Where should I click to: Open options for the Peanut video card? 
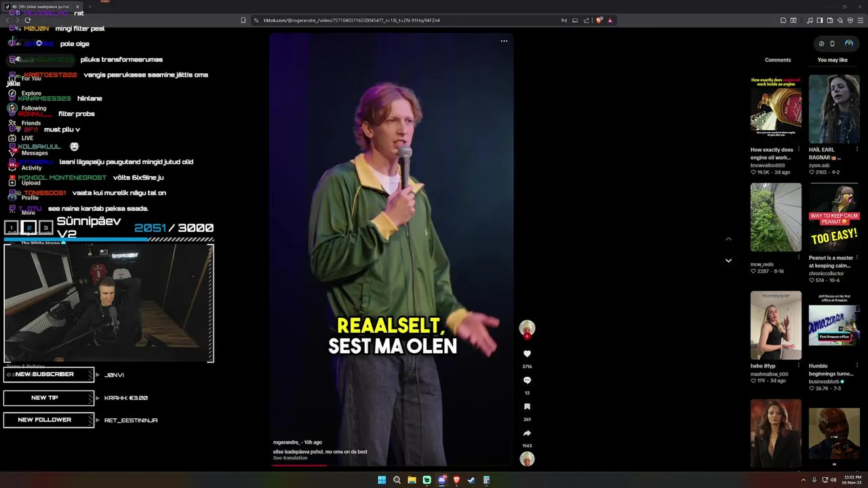click(856, 258)
